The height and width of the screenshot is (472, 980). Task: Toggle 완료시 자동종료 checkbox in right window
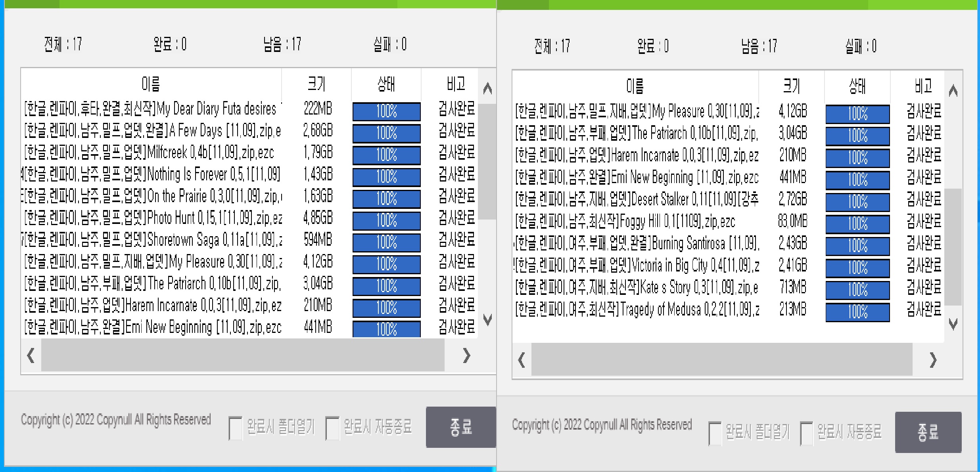coord(807,433)
